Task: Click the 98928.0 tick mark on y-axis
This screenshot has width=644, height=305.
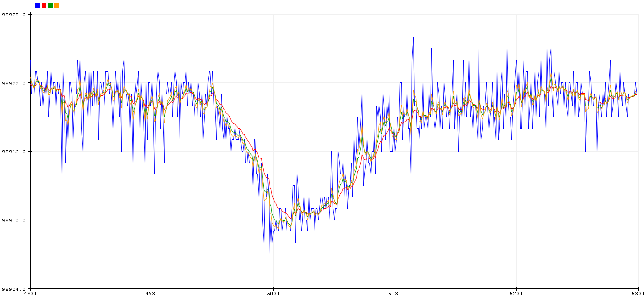Action: 29,15
